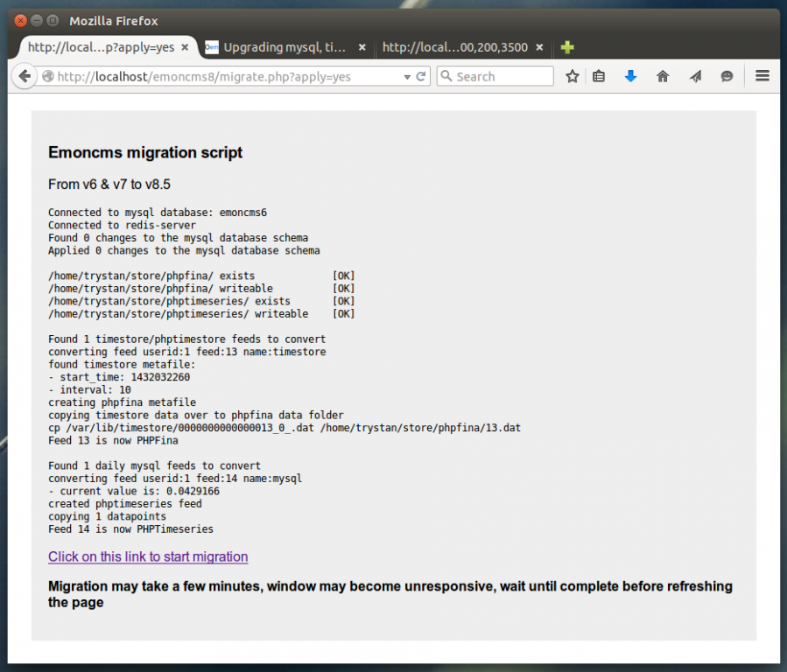Click 'Found 1 timestore/phptimestore feeds to convert'

(x=187, y=339)
